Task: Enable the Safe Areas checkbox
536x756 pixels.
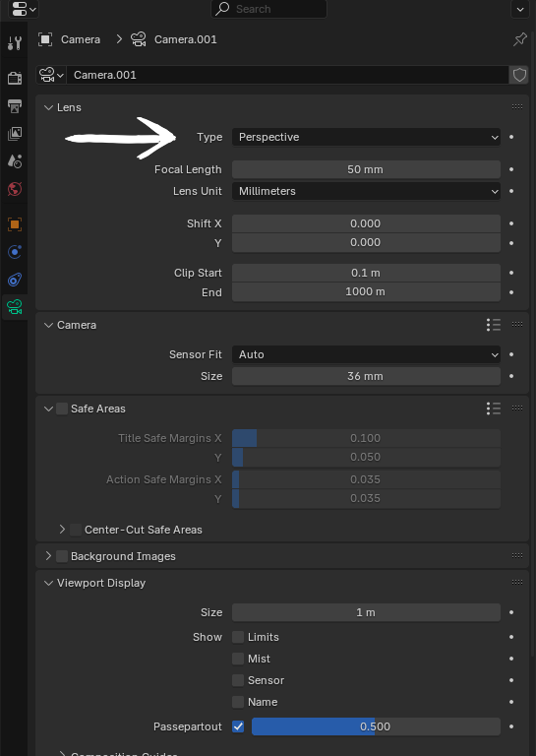Action: click(x=62, y=409)
